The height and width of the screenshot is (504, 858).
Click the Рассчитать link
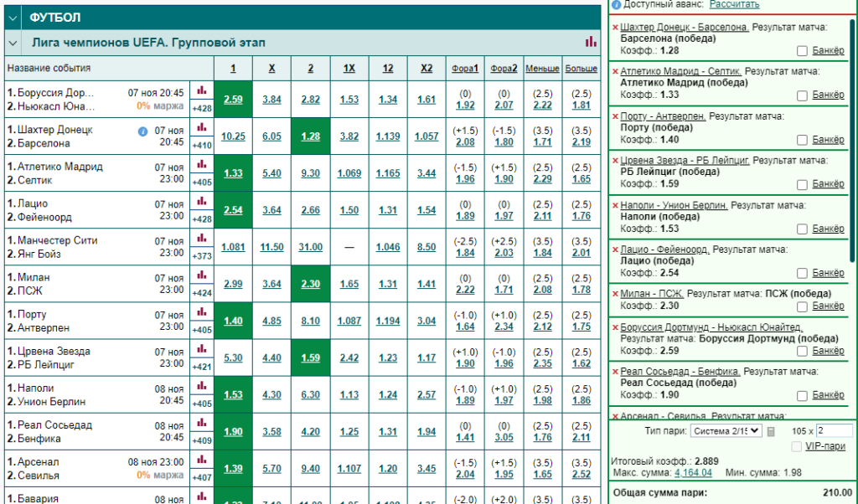click(x=734, y=4)
